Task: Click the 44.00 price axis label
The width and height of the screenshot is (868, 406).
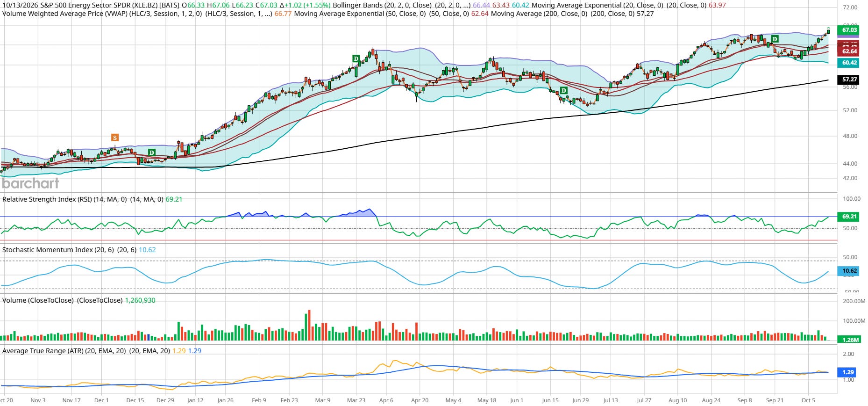Action: 850,164
